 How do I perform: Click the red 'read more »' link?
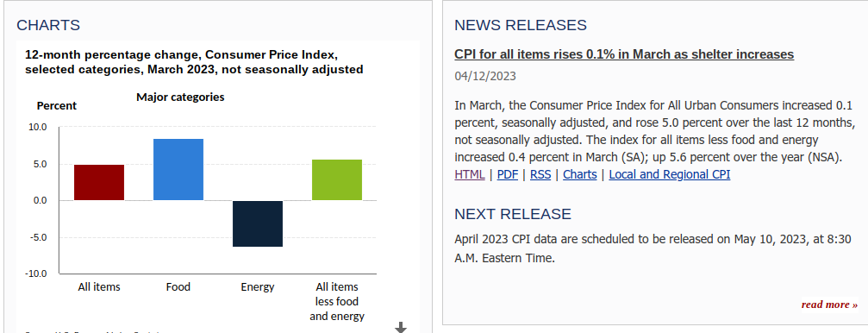coord(829,305)
